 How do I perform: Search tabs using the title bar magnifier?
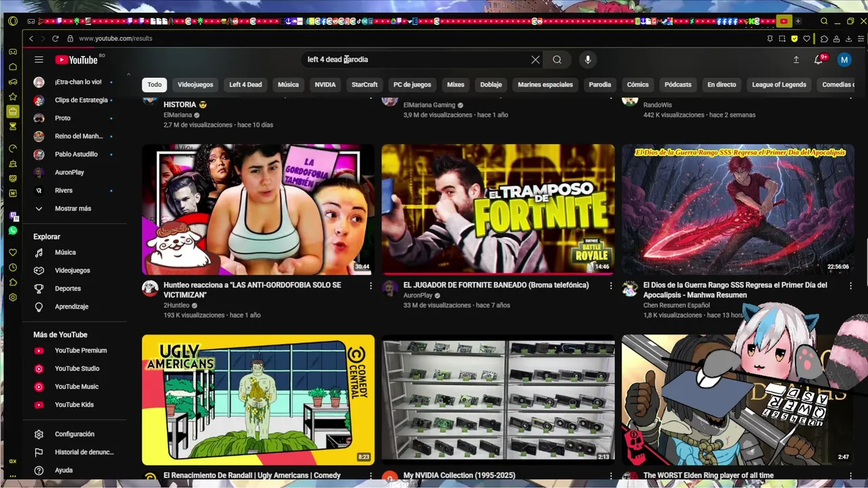click(x=824, y=21)
